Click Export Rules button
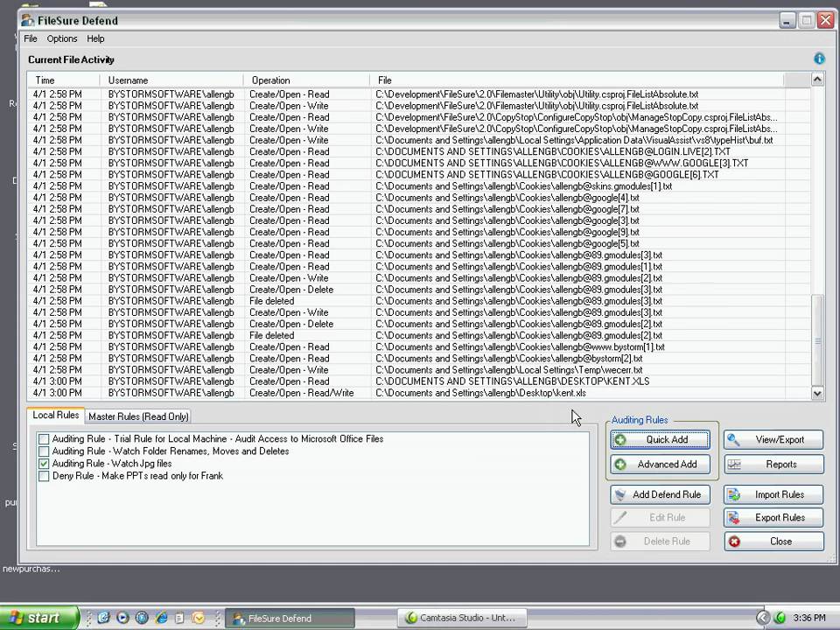This screenshot has width=840, height=630. click(773, 517)
